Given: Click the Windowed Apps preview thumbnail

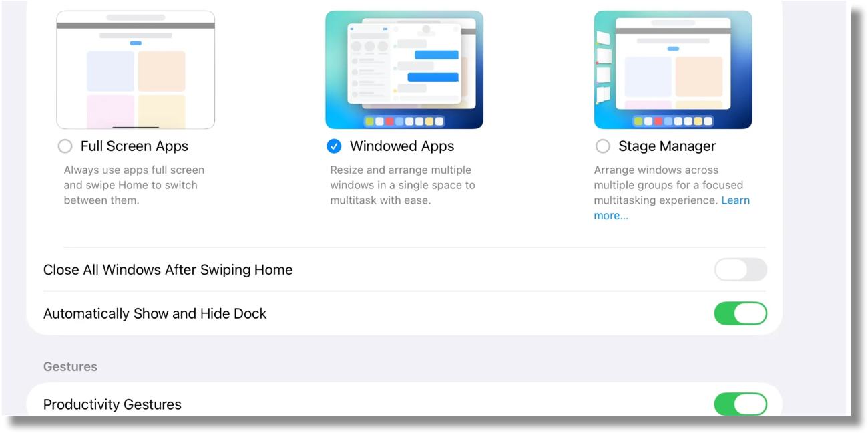Looking at the screenshot, I should click(x=404, y=69).
